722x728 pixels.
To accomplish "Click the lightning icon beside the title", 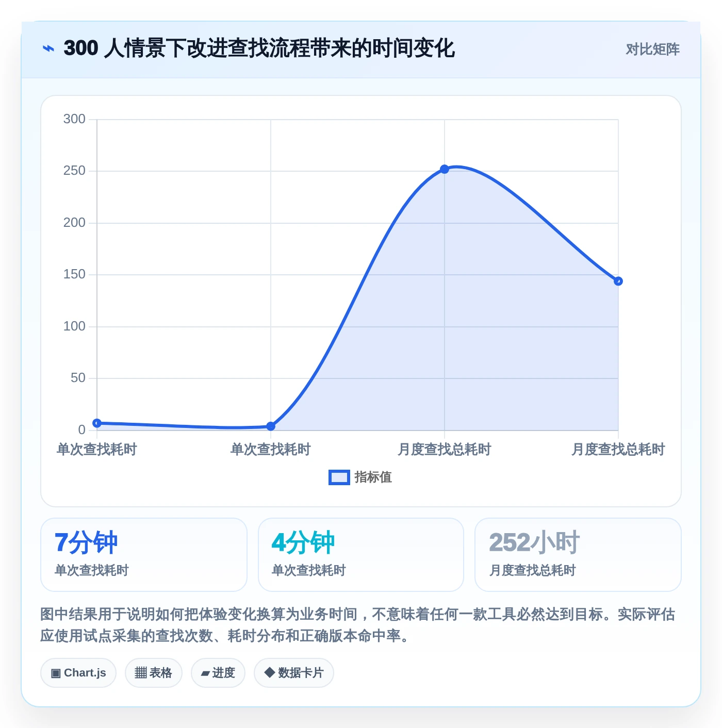I will coord(48,48).
